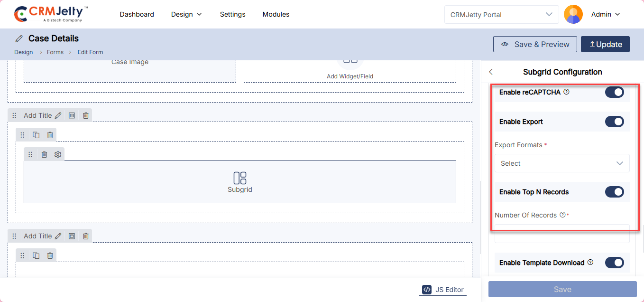
Task: Disable the Enable Export switch
Action: tap(614, 122)
